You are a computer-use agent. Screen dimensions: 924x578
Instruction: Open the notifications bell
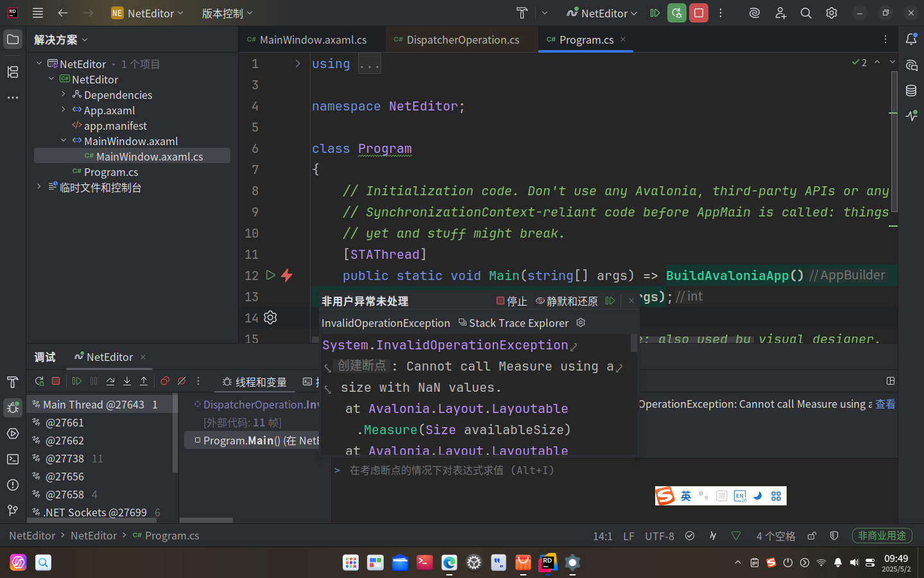(x=911, y=39)
